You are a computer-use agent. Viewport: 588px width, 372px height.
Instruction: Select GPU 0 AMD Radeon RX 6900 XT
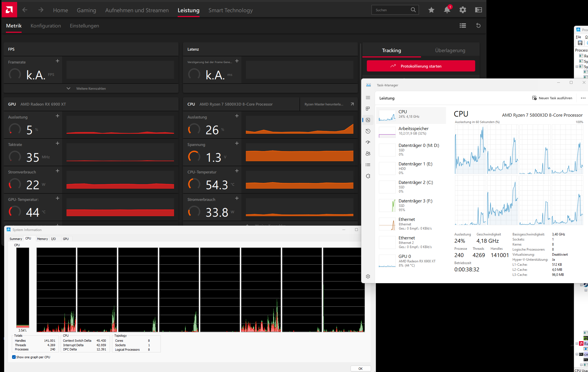click(x=411, y=261)
